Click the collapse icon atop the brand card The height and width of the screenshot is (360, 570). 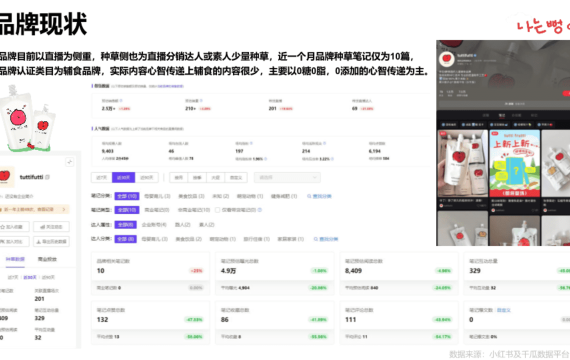(70, 162)
